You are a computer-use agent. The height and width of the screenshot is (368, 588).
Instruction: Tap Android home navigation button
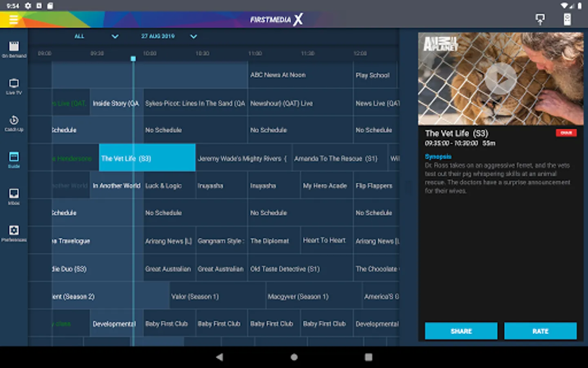pos(294,357)
